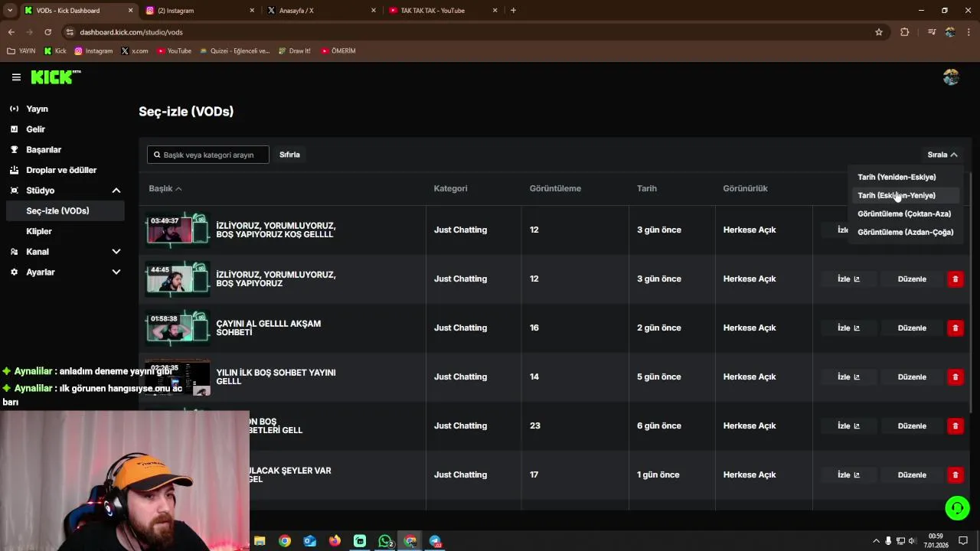Open the browser extensions puzzle icon

[904, 32]
